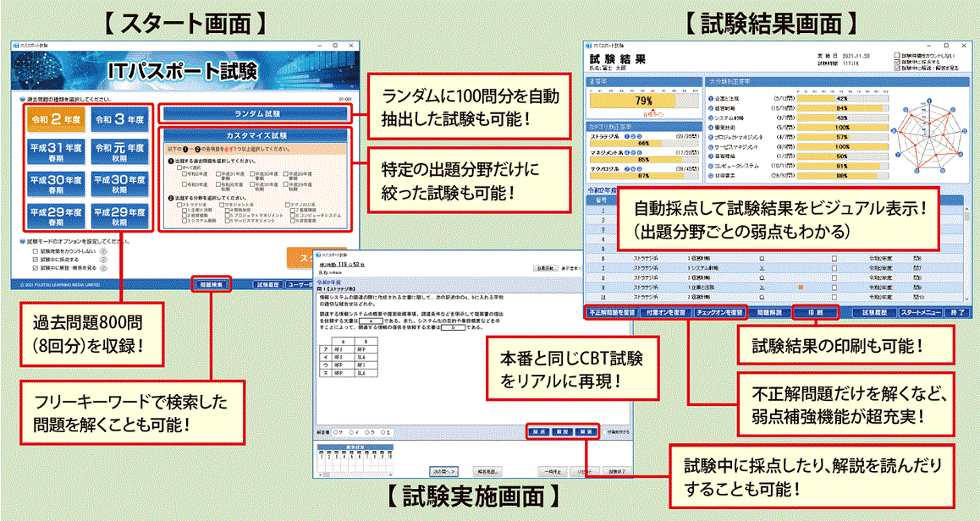Open 問題解説 in results window
The width and height of the screenshot is (980, 521).
tap(769, 312)
